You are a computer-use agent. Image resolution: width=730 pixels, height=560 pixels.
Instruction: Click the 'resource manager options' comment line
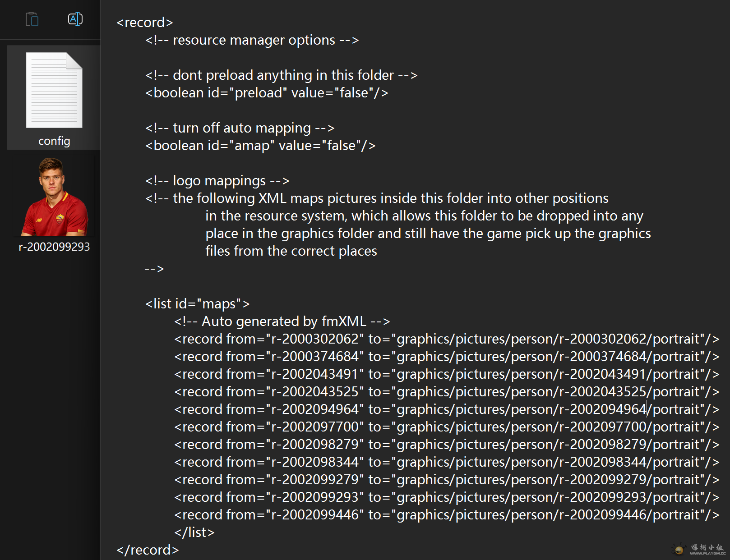pos(252,40)
